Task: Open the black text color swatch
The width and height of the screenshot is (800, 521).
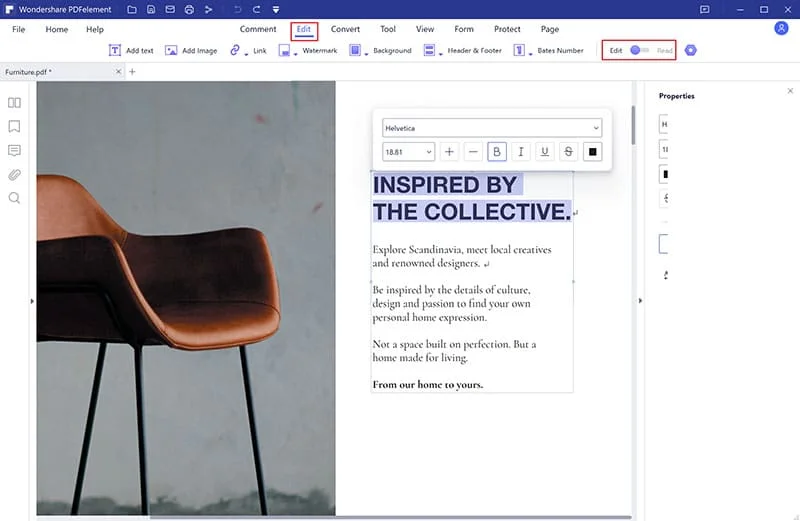Action: point(592,152)
